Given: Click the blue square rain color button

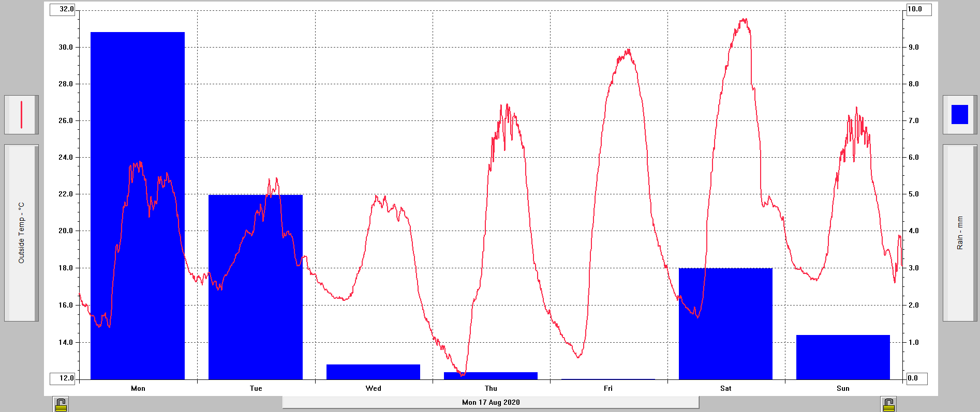Looking at the screenshot, I should pos(960,115).
